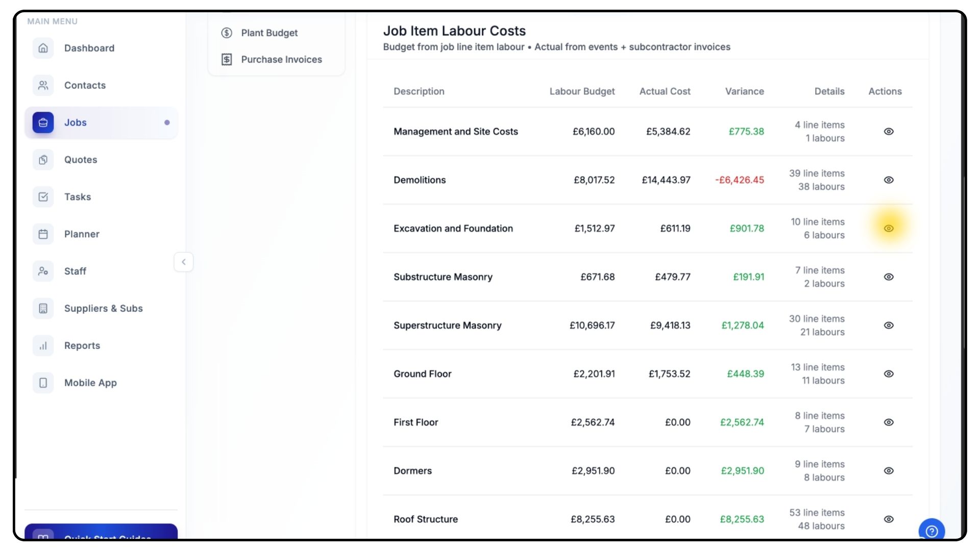Click the Dashboard home icon
Screen dimensions: 980x551
[43, 48]
